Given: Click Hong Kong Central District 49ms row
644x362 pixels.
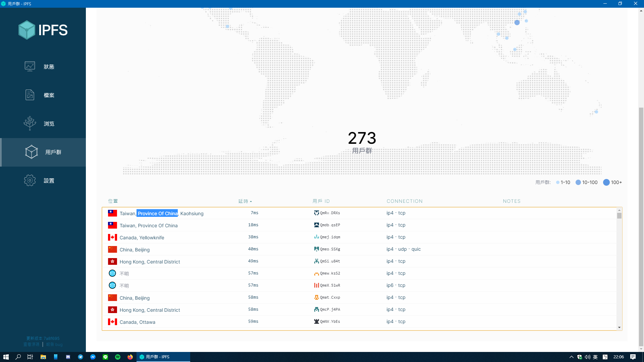Looking at the screenshot, I should [x=359, y=261].
